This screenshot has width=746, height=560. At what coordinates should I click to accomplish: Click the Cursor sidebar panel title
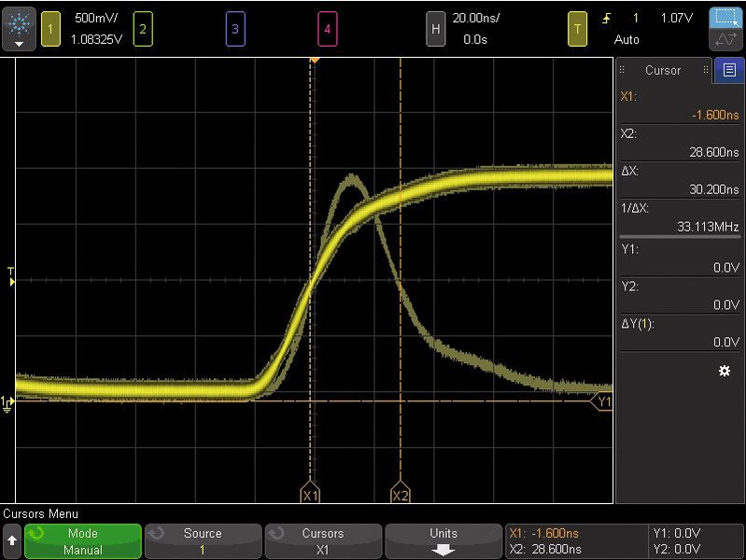(x=663, y=70)
